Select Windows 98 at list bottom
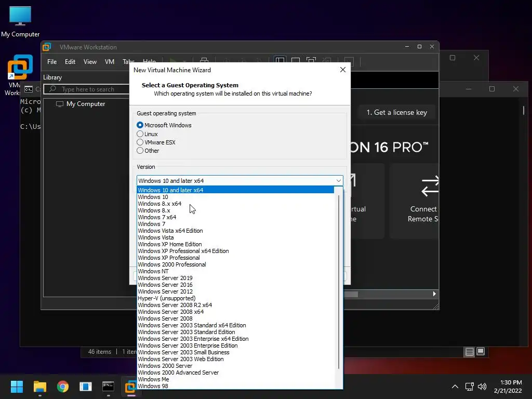Screen dimensions: 532x399 (x=235, y=386)
